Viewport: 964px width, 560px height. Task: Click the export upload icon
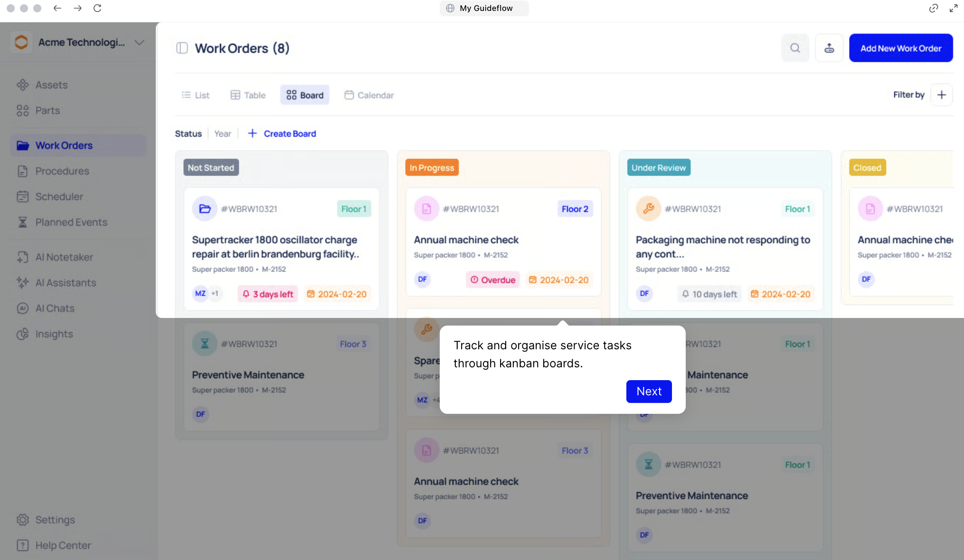pyautogui.click(x=829, y=48)
